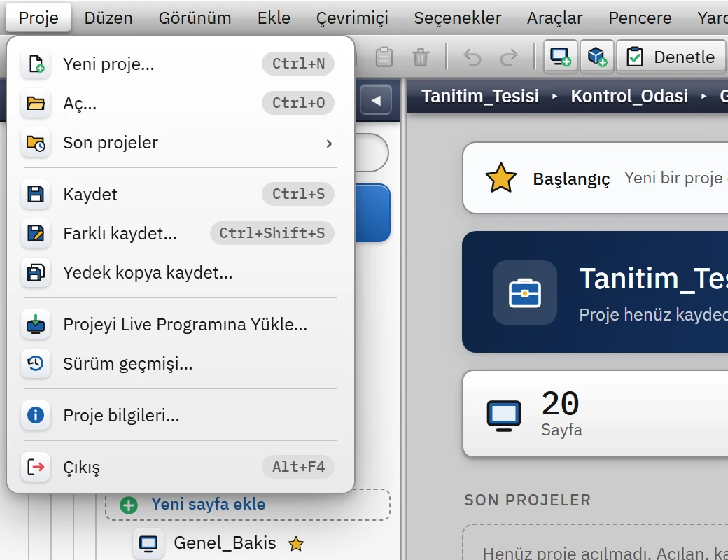Image resolution: width=728 pixels, height=560 pixels.
Task: Click the Ctrl+Shift+S shortcut badge
Action: click(272, 233)
